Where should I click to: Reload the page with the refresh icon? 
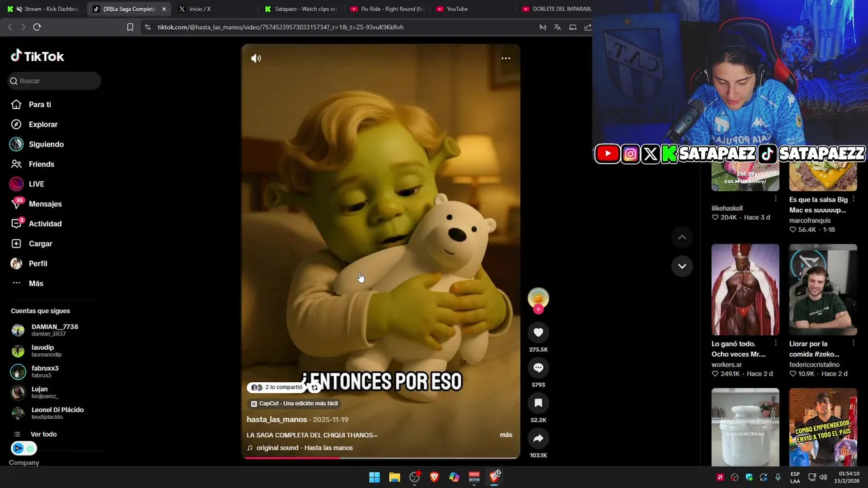coord(37,27)
